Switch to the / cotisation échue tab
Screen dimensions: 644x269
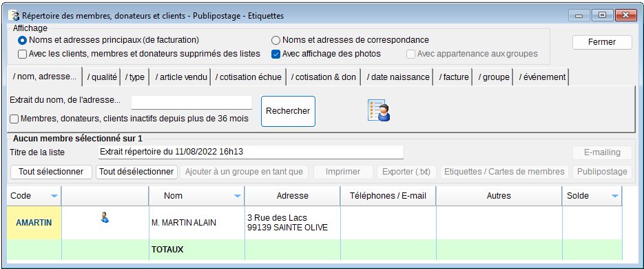pyautogui.click(x=249, y=77)
